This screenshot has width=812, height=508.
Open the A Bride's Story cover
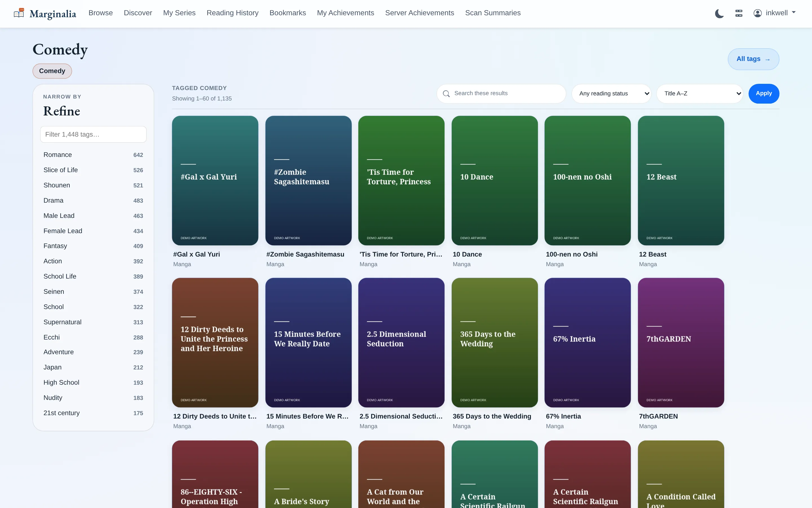[x=308, y=474]
